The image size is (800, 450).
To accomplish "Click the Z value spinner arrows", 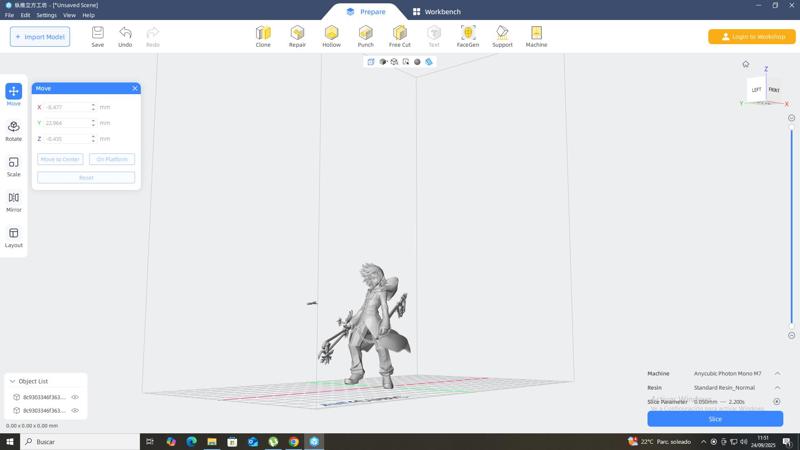I will [x=93, y=139].
